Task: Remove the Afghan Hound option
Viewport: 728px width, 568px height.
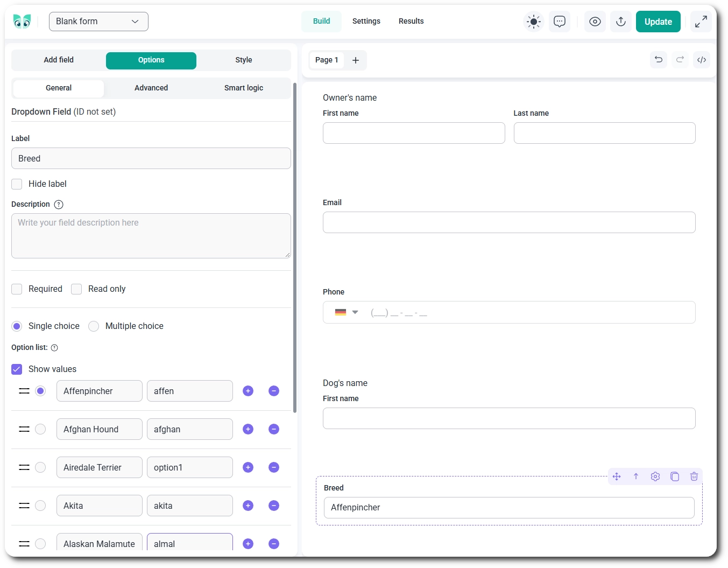Action: click(x=274, y=429)
